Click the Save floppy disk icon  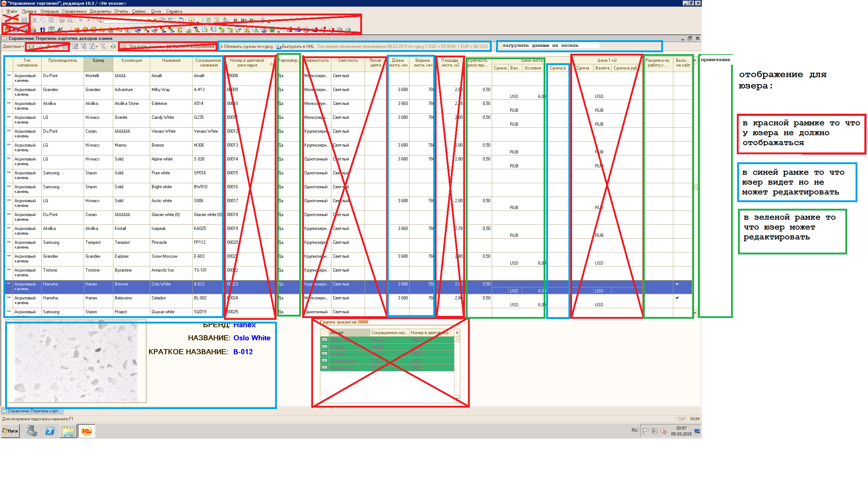point(24,20)
